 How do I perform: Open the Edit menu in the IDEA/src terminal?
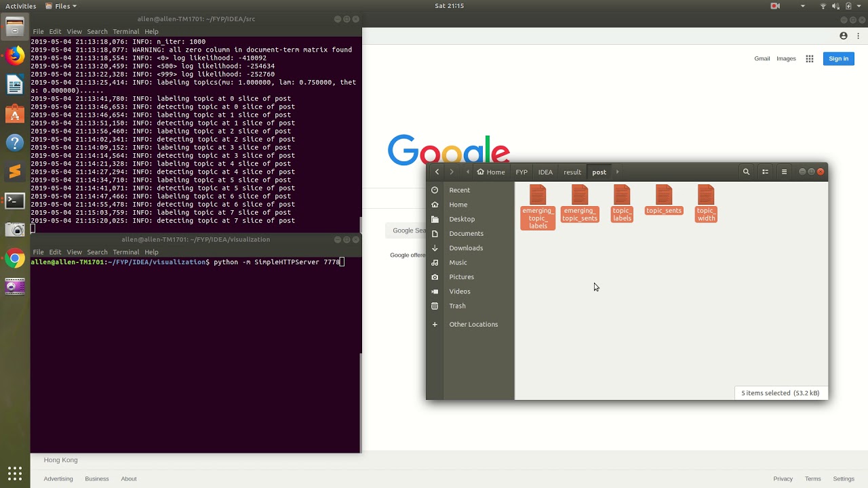click(x=55, y=31)
